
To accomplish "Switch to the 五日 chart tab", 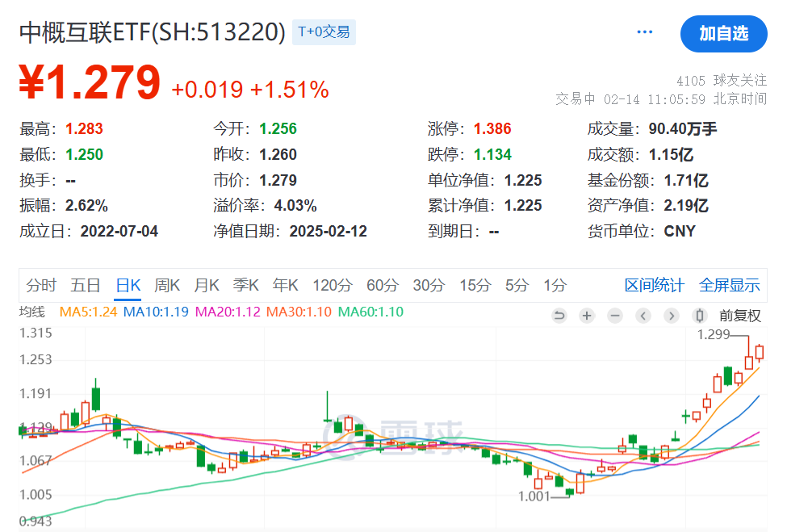I will click(x=85, y=286).
